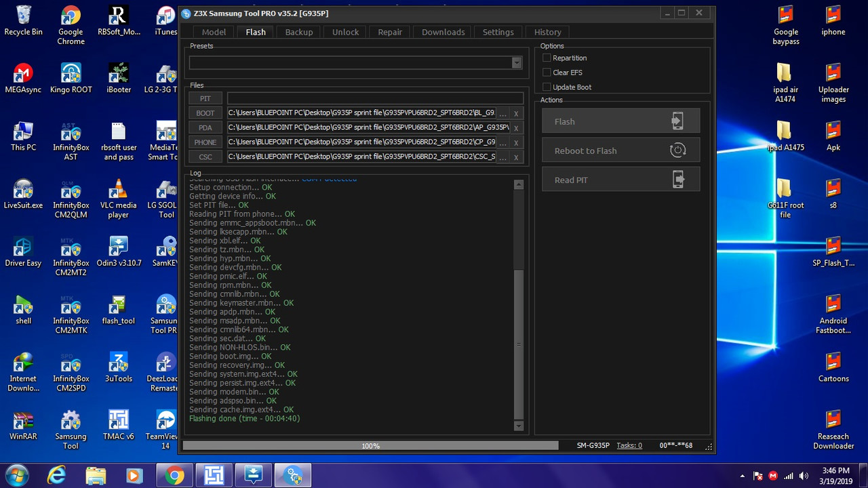Click the BOOT file selector button
This screenshot has height=488, width=868.
click(205, 113)
